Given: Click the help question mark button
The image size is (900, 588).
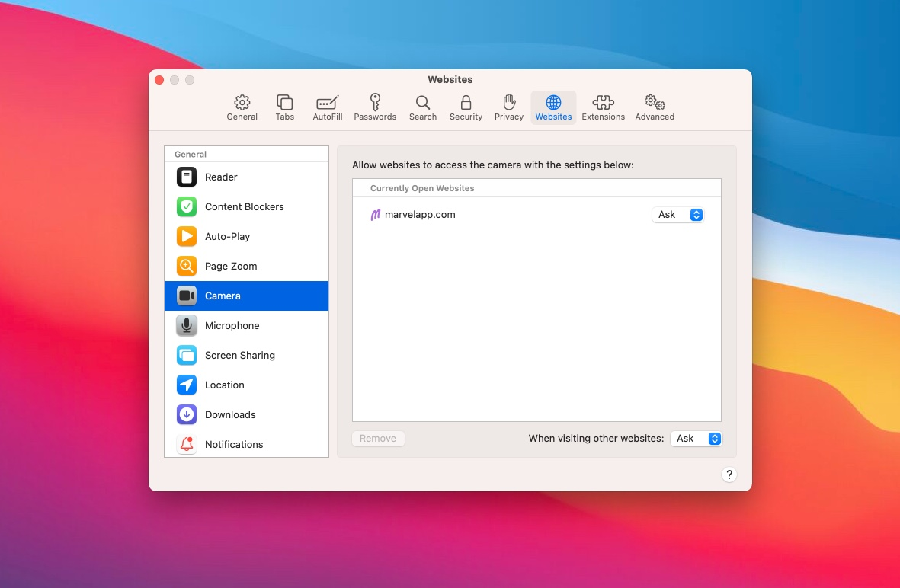Looking at the screenshot, I should (729, 475).
